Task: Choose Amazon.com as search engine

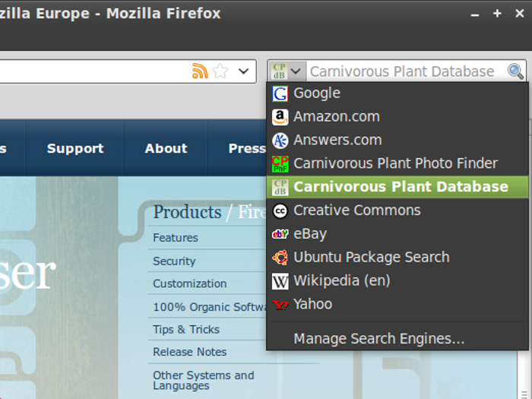Action: (x=397, y=117)
